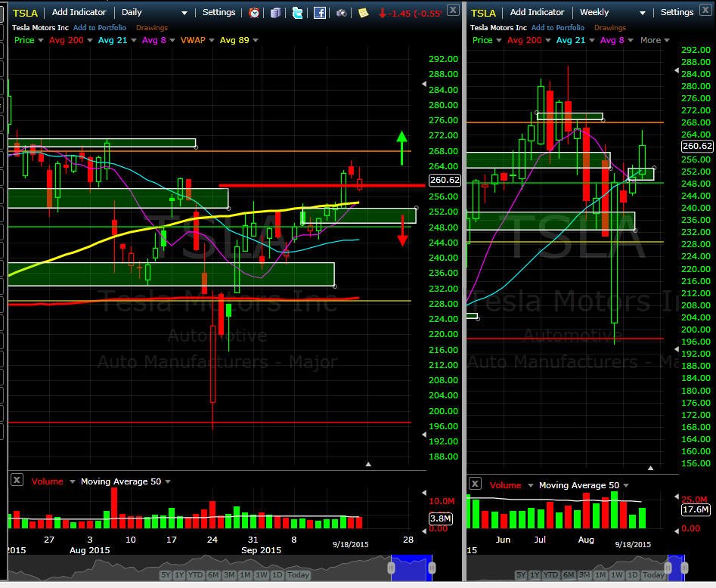Screen dimensions: 716x588
Task: Select the 1M range in the Daily chart
Action: tap(245, 574)
